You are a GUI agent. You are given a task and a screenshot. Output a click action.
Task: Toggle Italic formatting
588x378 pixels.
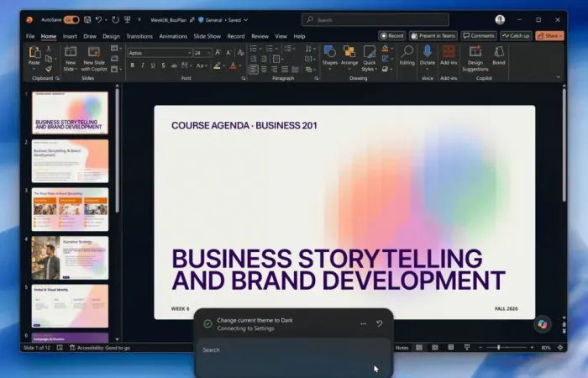click(x=143, y=66)
